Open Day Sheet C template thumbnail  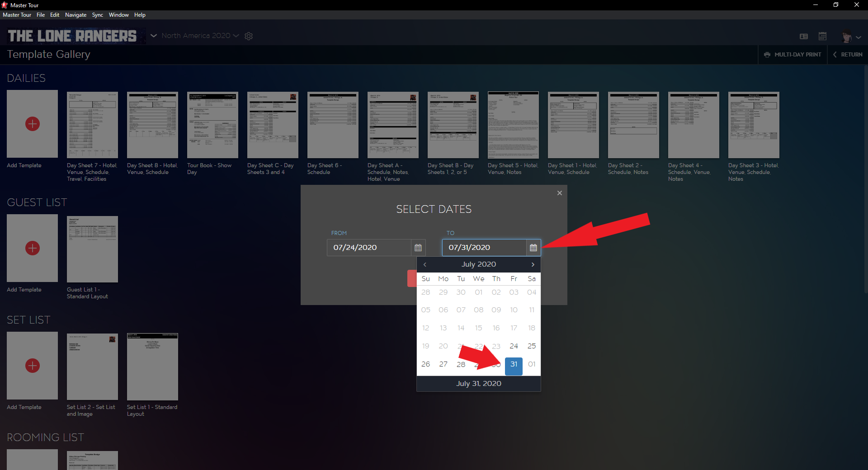(273, 125)
